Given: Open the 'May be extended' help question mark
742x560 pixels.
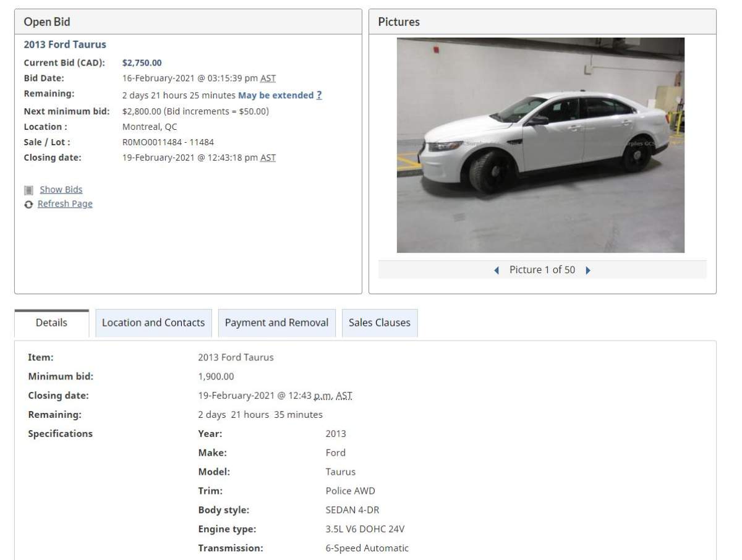Looking at the screenshot, I should click(x=319, y=95).
